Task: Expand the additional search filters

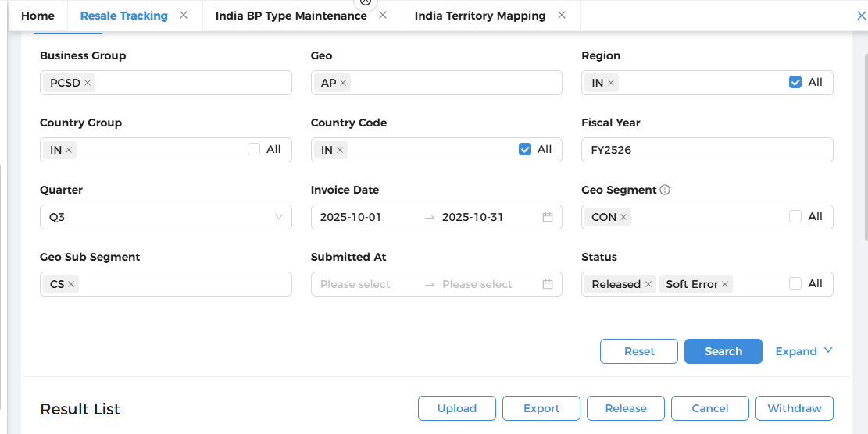Action: [804, 351]
